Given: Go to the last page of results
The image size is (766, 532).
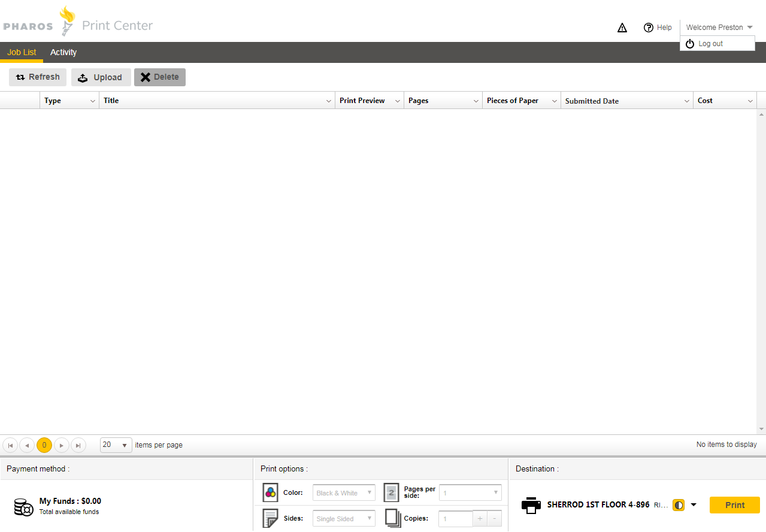Looking at the screenshot, I should tap(78, 445).
